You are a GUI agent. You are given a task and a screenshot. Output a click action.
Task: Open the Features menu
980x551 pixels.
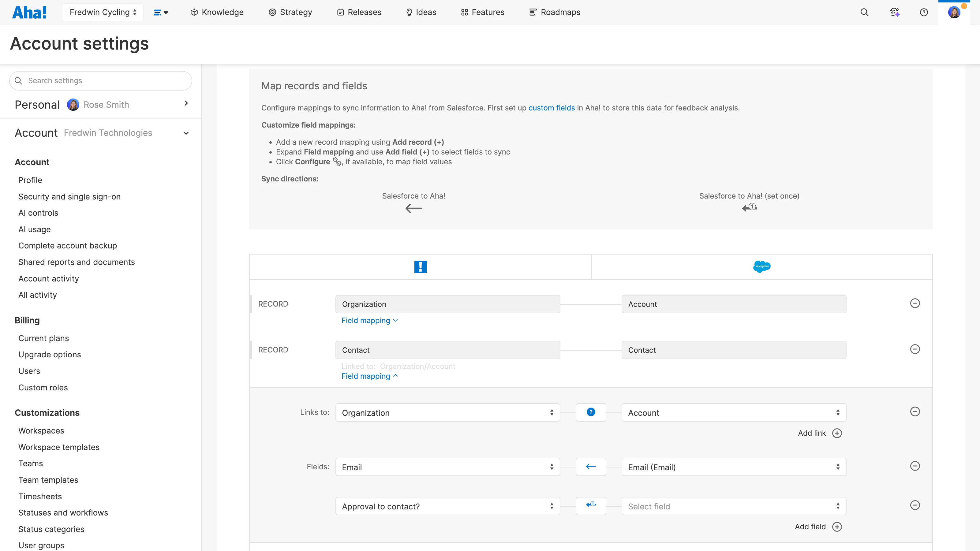[482, 12]
